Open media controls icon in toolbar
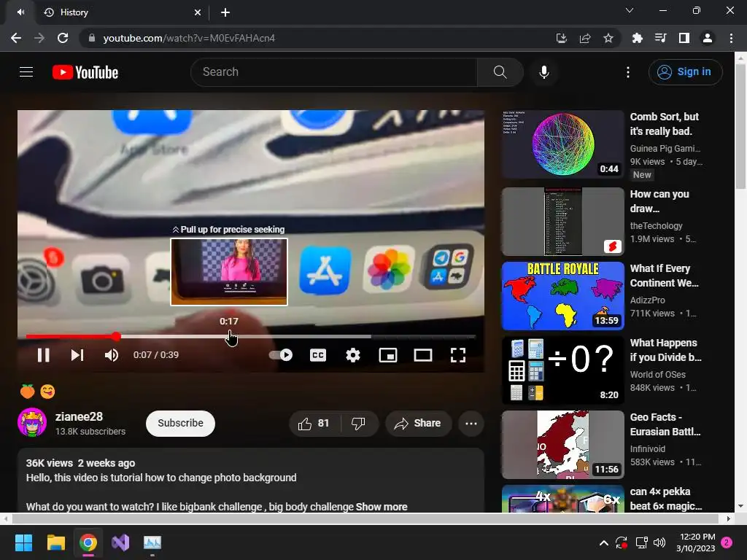The width and height of the screenshot is (747, 560). pyautogui.click(x=660, y=38)
